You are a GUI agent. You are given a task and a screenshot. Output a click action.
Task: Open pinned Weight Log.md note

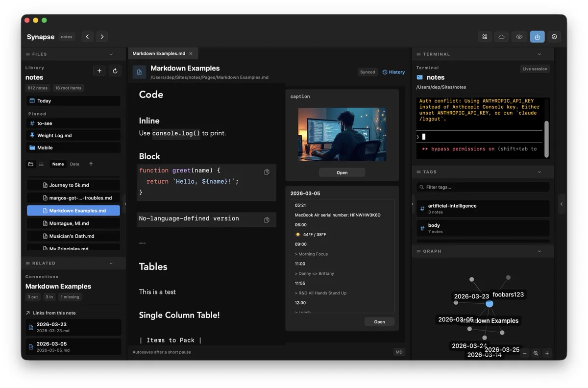(73, 135)
